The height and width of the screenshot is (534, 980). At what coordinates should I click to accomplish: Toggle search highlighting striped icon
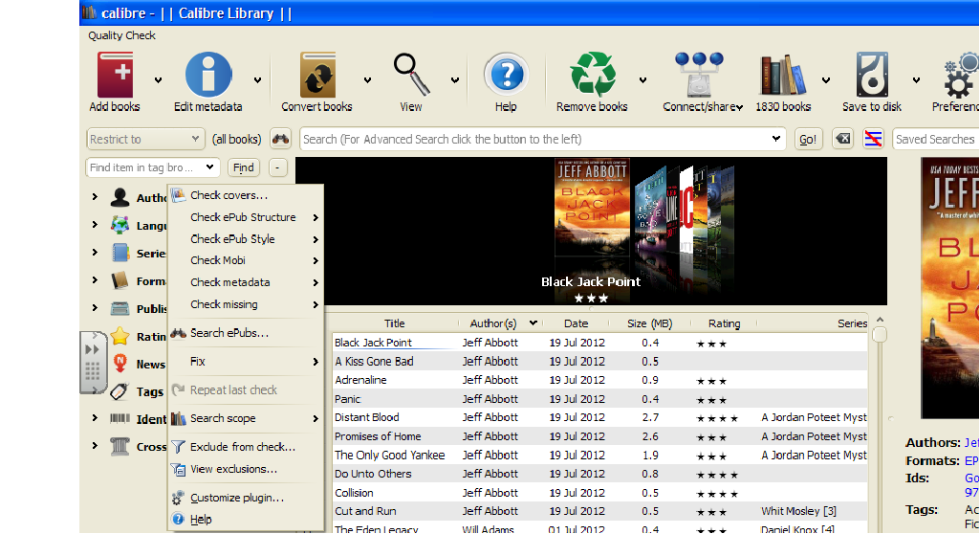873,139
